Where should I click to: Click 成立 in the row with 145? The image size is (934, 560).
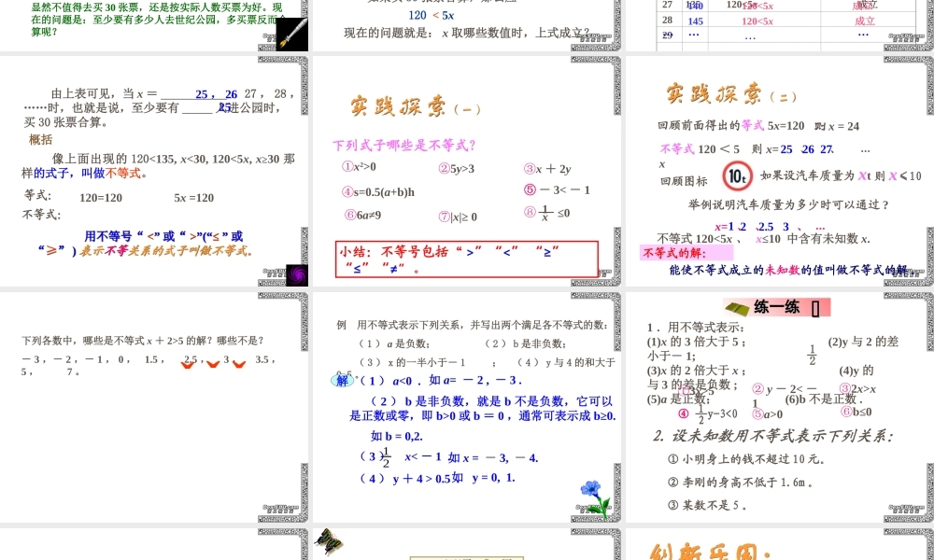point(865,21)
